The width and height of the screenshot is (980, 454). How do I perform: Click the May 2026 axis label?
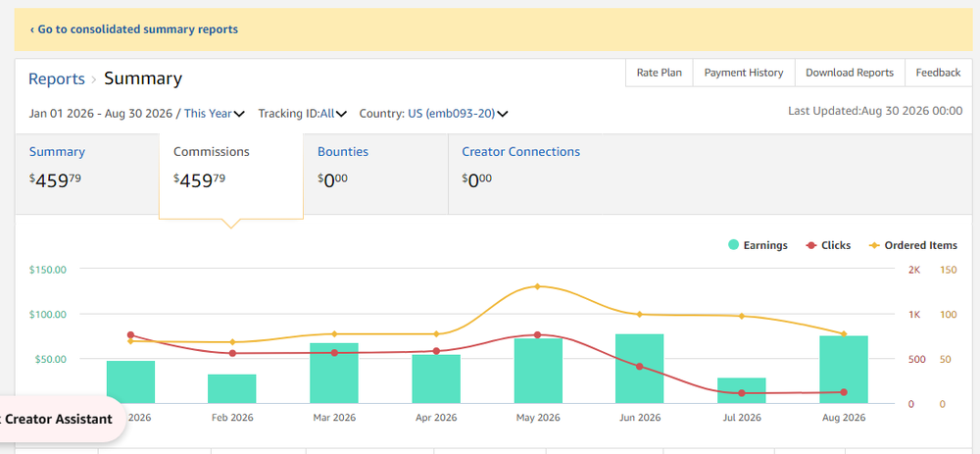538,418
